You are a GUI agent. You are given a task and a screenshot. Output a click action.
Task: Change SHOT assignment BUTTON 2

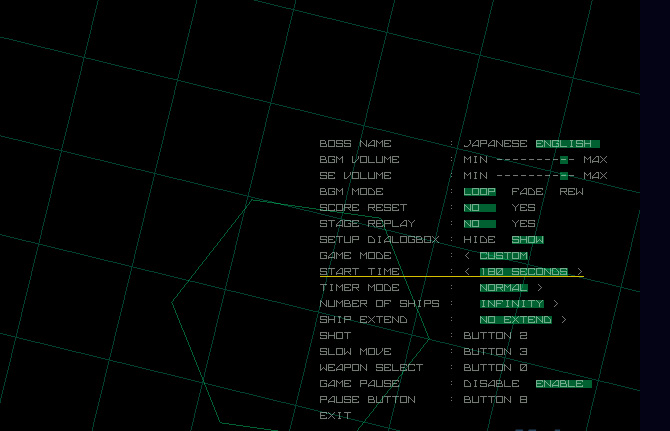click(x=495, y=336)
